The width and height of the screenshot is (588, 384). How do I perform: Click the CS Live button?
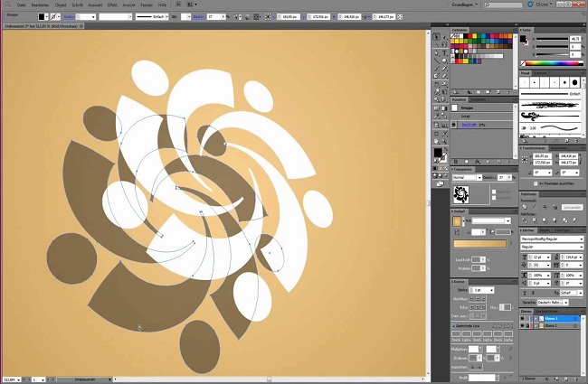(x=540, y=5)
